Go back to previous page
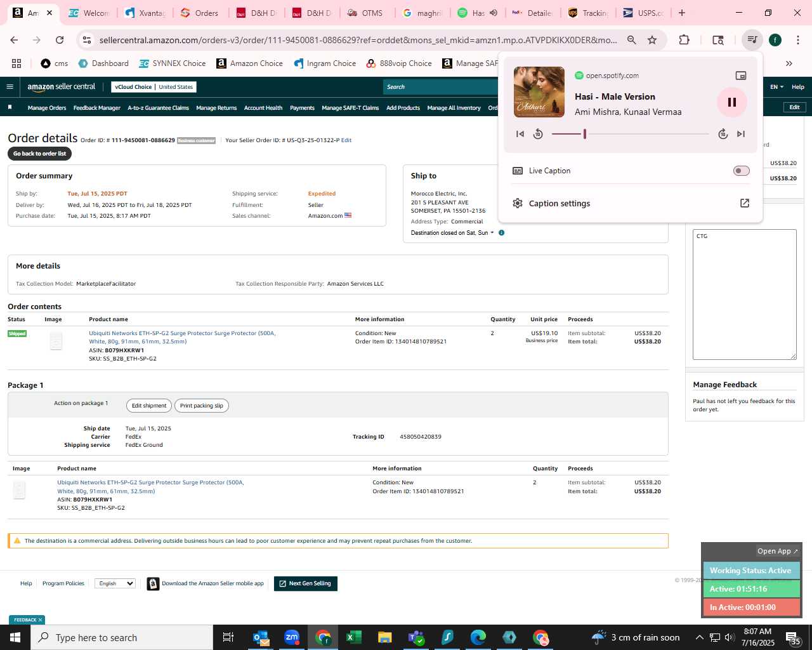812x650 pixels. (14, 40)
